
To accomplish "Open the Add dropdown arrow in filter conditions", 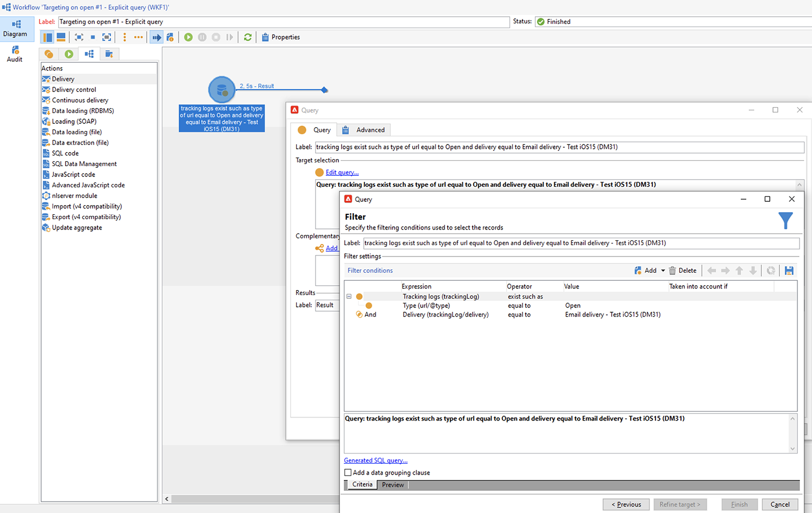I will pos(663,271).
